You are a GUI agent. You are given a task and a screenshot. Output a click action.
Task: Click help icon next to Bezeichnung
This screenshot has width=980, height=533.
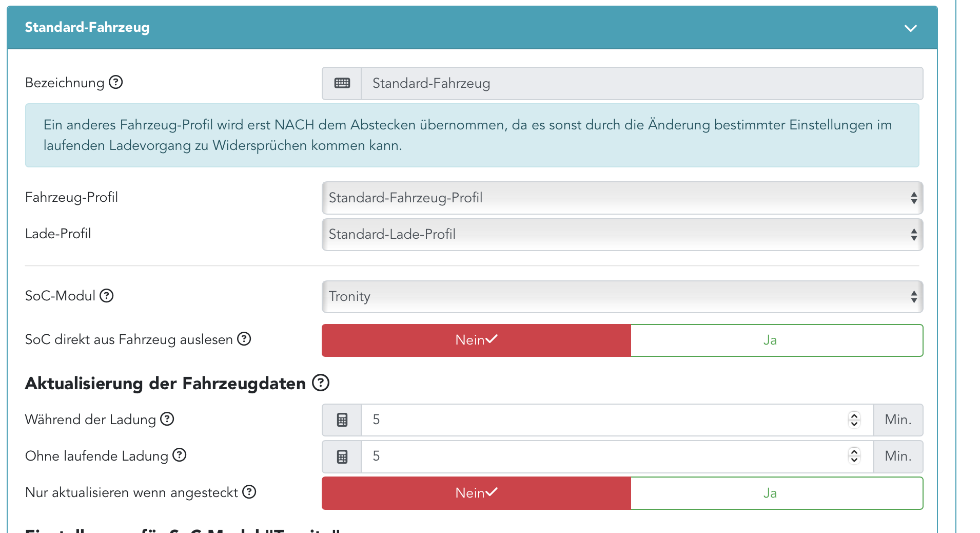[116, 82]
